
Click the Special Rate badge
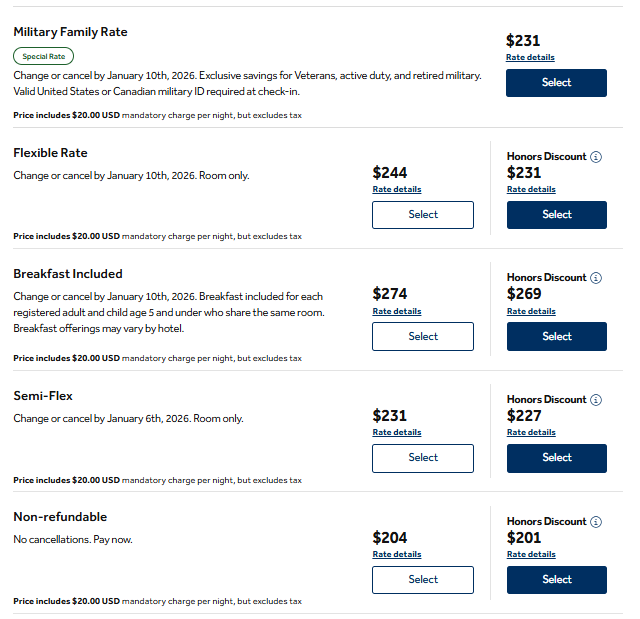[43, 57]
